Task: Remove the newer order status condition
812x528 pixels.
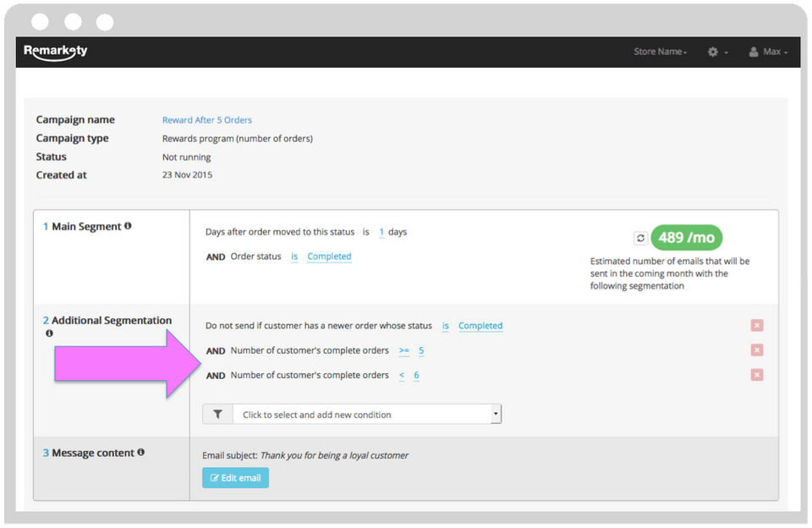Action: click(x=756, y=326)
